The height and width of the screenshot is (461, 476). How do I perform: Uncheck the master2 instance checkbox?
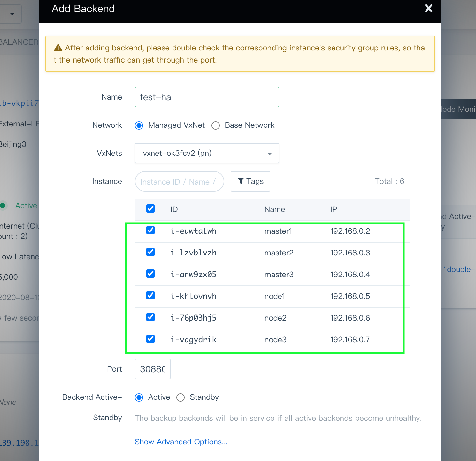[150, 252]
